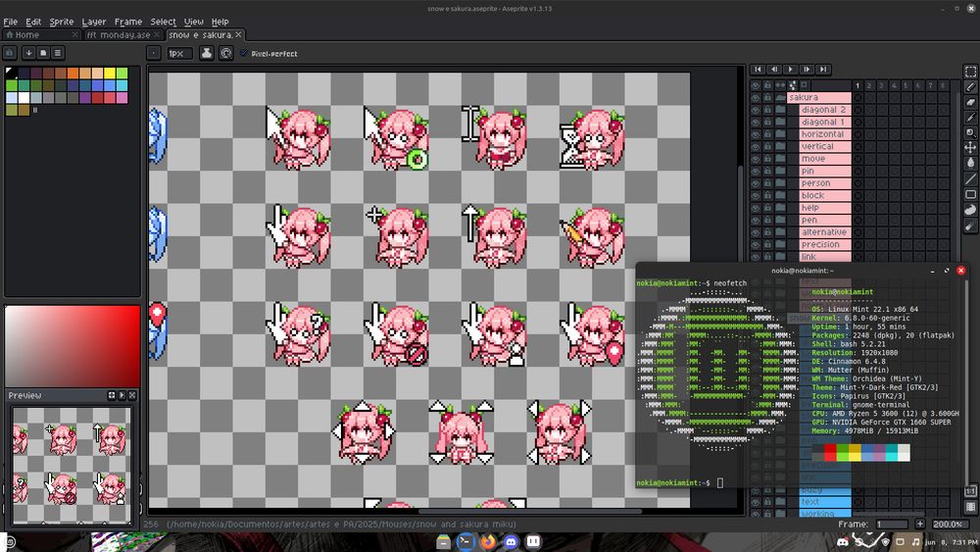Screen dimensions: 980x552
Task: Click the add frame plus button
Action: tap(920, 524)
